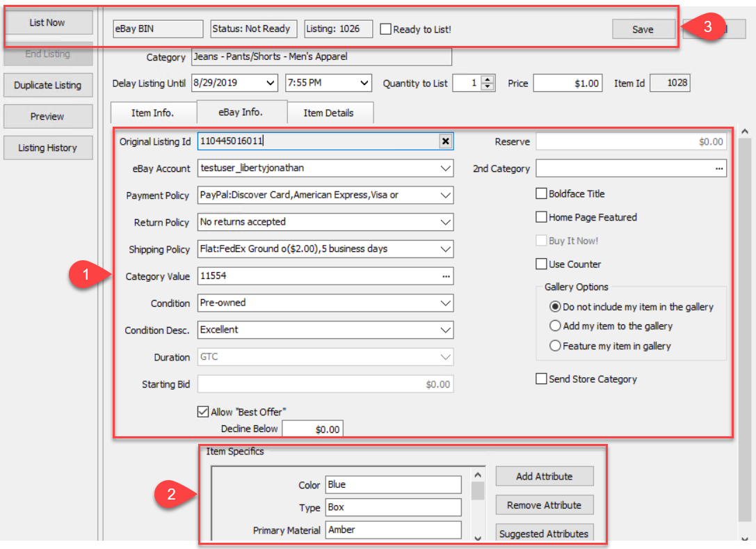Click the Item Specifics scrollbar thumb

point(478,491)
